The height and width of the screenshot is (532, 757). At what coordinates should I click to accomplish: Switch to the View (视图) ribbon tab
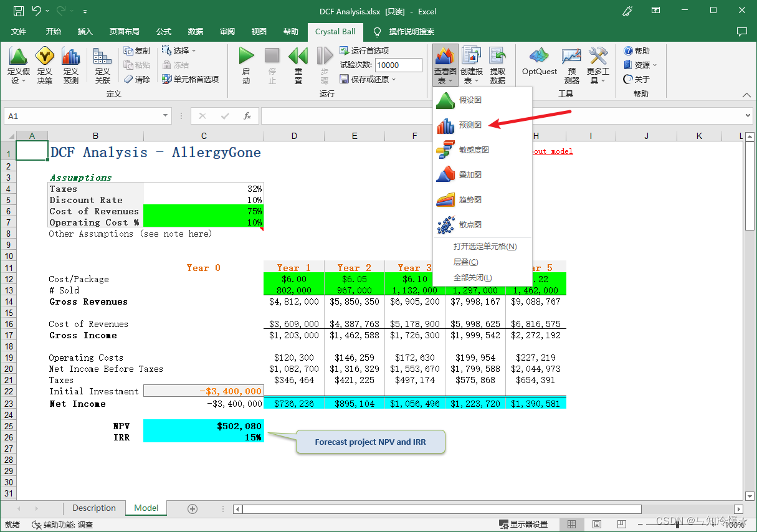tap(259, 32)
